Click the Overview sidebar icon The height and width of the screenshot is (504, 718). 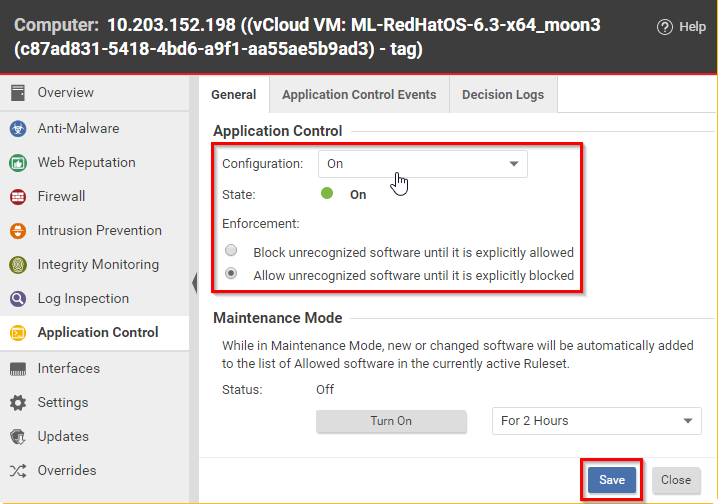click(x=17, y=93)
